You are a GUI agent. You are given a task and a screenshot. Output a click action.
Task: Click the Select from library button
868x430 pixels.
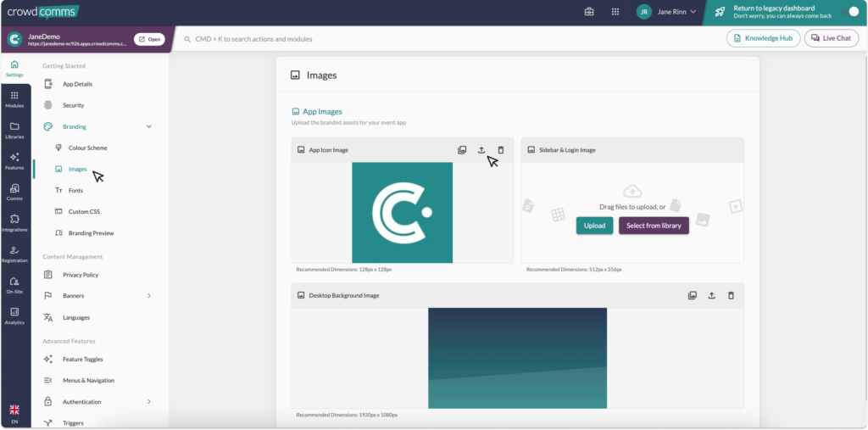(x=654, y=226)
